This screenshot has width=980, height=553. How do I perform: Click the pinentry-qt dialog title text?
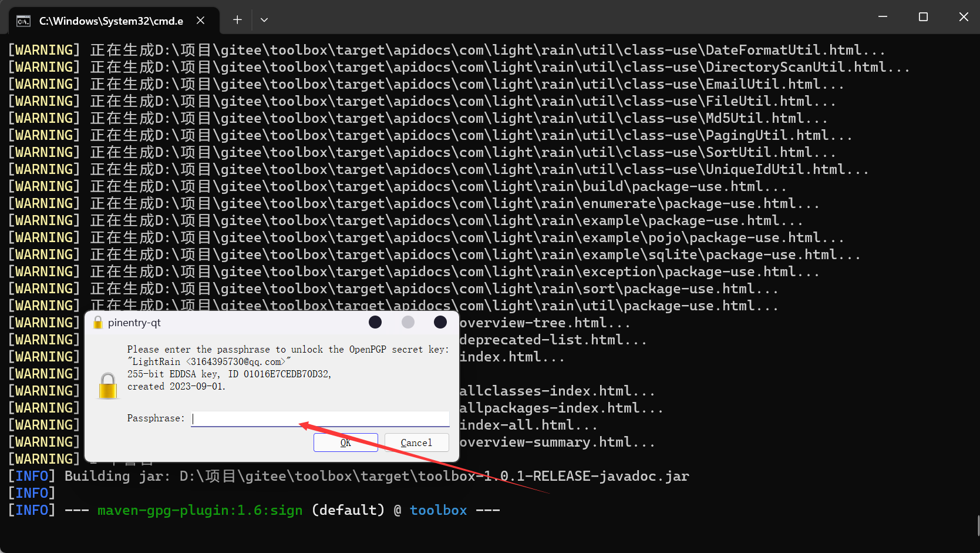pyautogui.click(x=134, y=323)
